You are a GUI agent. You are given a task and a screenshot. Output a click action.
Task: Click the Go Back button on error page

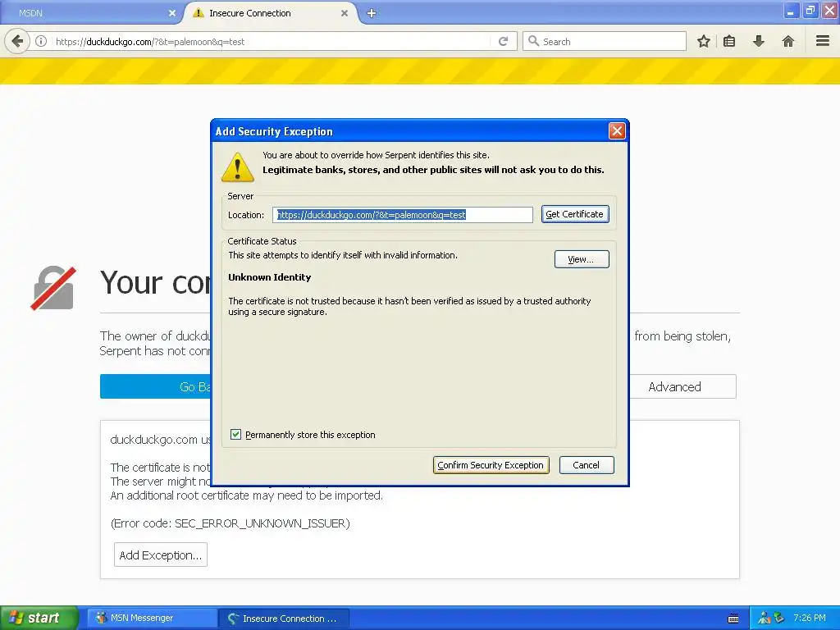pos(157,387)
